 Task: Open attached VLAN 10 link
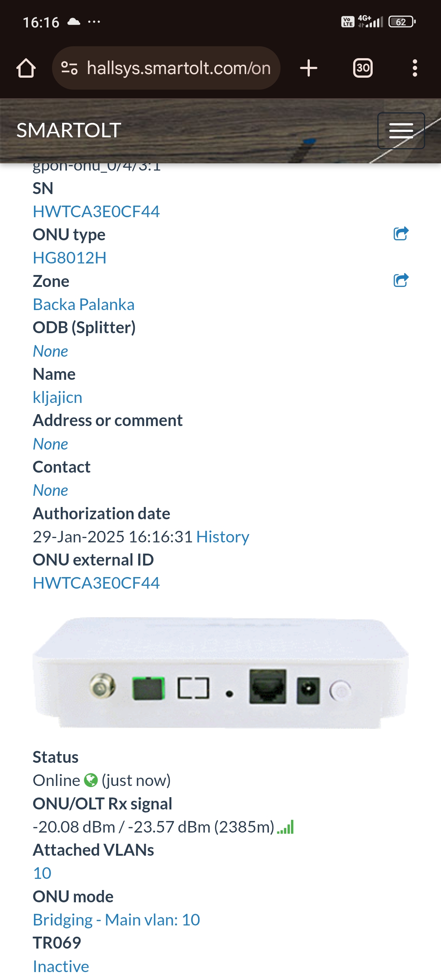pos(42,873)
